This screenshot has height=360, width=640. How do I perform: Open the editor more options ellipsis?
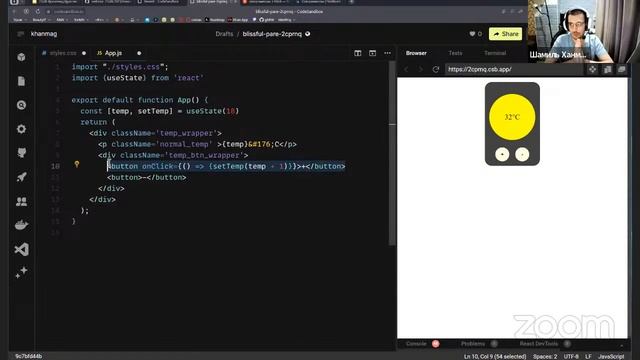click(387, 53)
